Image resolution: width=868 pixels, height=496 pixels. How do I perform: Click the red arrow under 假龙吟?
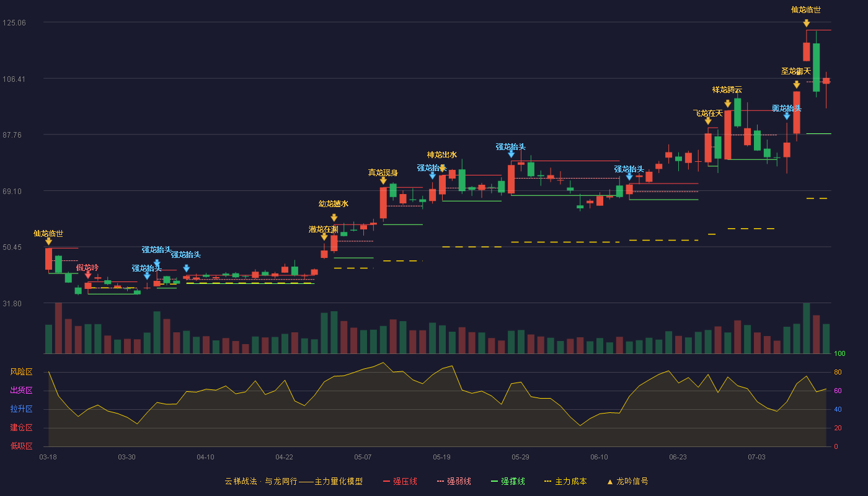87,275
